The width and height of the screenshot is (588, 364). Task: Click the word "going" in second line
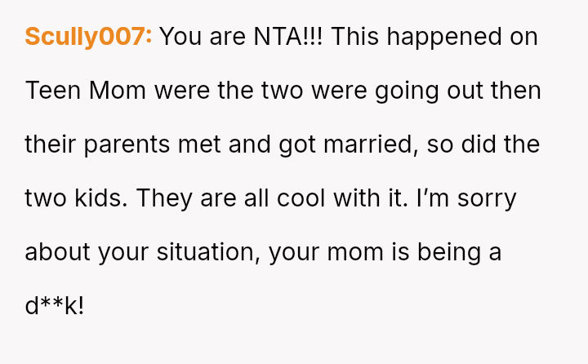click(407, 91)
